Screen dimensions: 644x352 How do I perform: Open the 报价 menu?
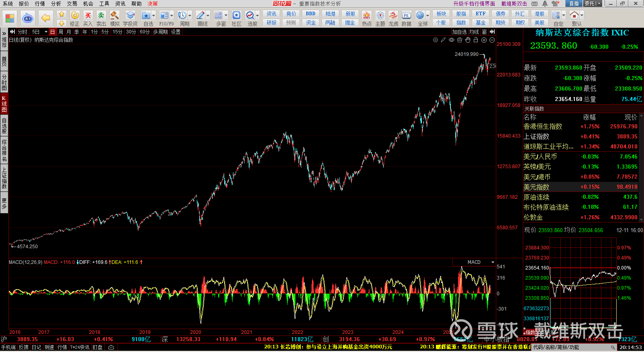[x=24, y=4]
